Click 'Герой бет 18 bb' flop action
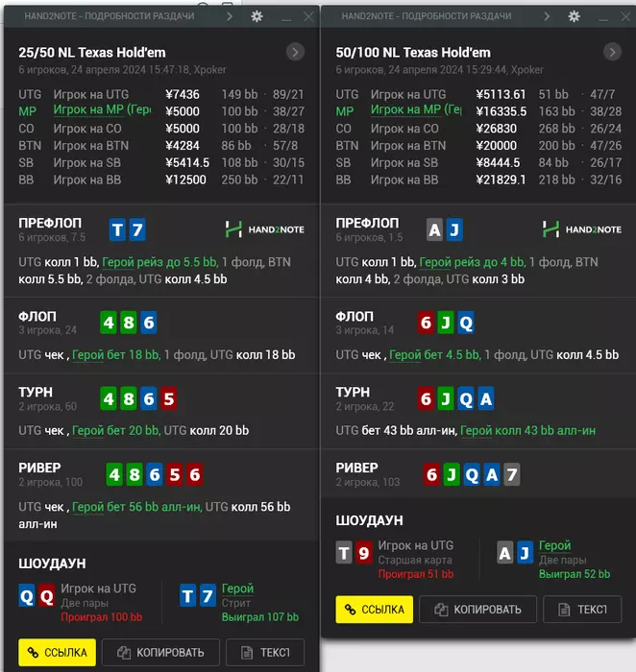 (x=116, y=355)
